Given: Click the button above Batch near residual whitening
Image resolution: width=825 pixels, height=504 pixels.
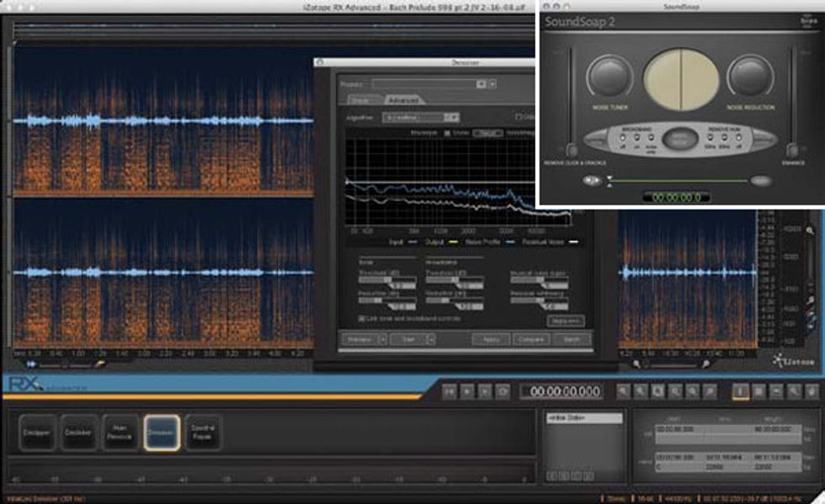Looking at the screenshot, I should [x=565, y=321].
